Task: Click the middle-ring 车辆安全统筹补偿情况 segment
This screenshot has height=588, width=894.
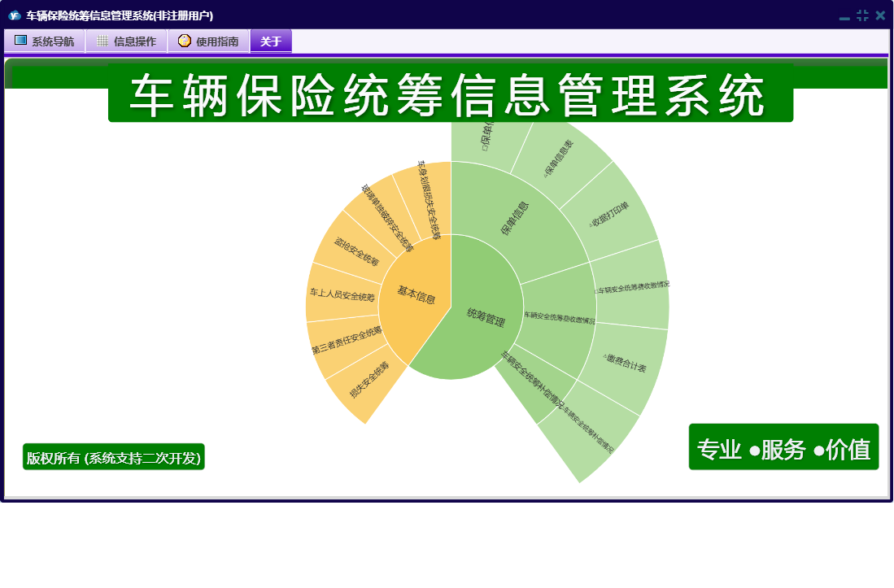Action: click(x=533, y=381)
